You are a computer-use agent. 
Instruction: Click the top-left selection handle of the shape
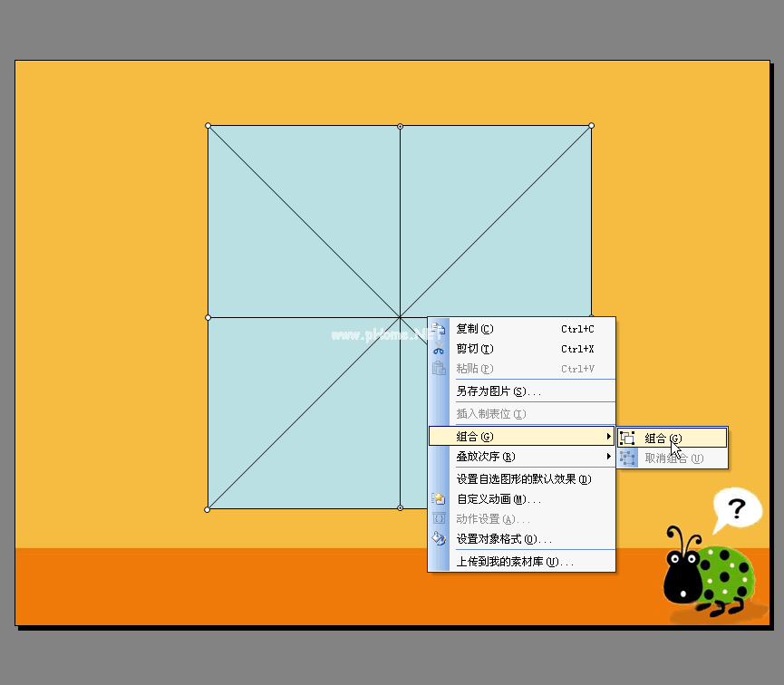[x=208, y=126]
